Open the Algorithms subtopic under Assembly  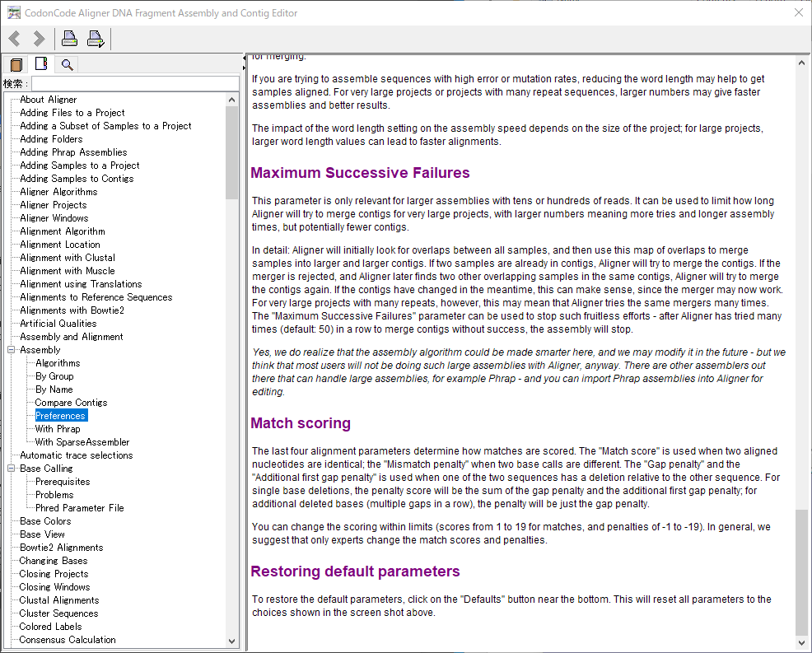coord(58,363)
